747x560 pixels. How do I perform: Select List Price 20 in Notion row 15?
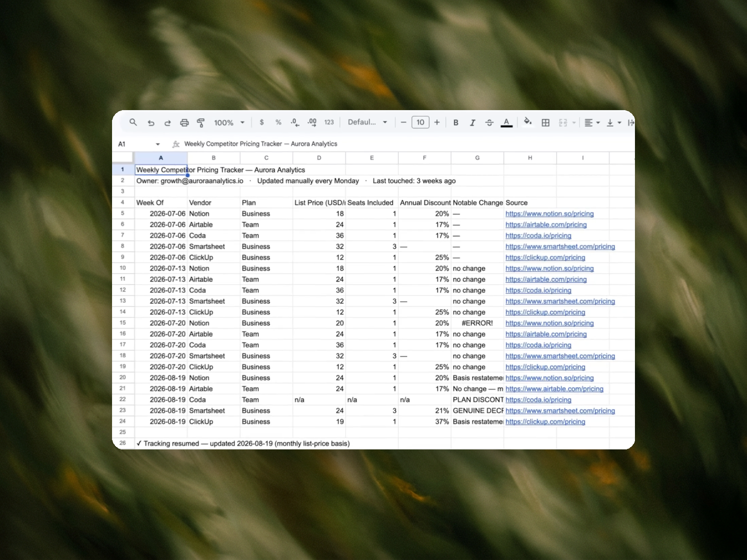tap(319, 323)
